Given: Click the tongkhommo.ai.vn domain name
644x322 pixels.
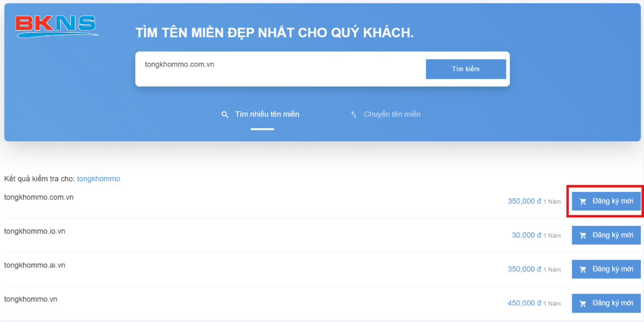Looking at the screenshot, I should [34, 265].
